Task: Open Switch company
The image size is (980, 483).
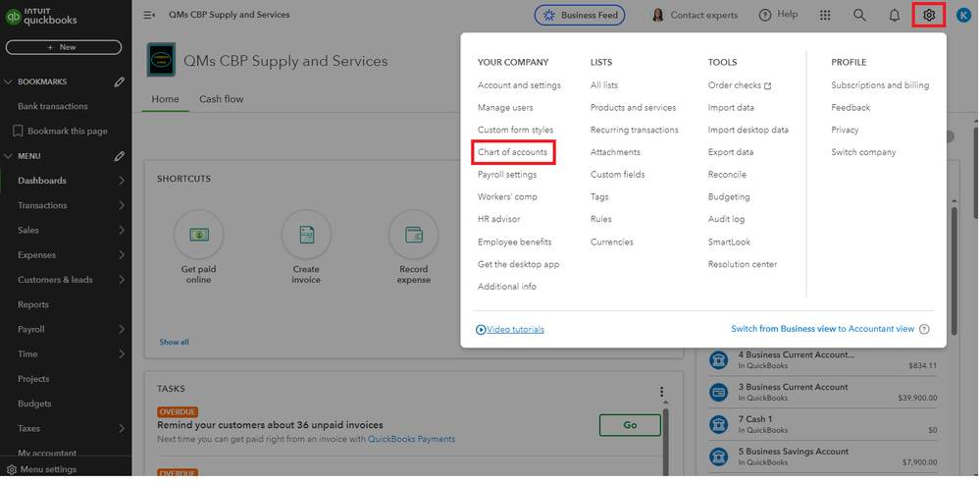Action: click(863, 152)
